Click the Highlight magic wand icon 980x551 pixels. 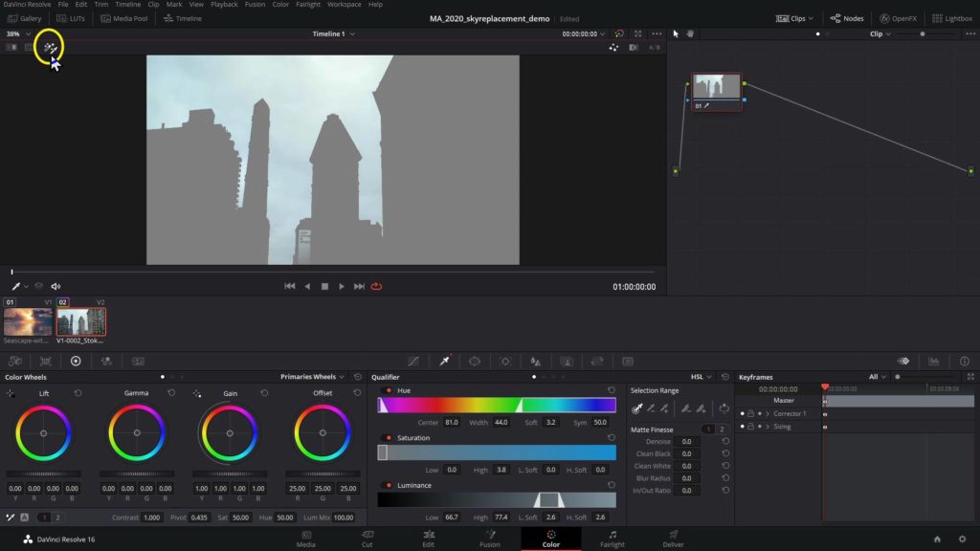tap(49, 48)
